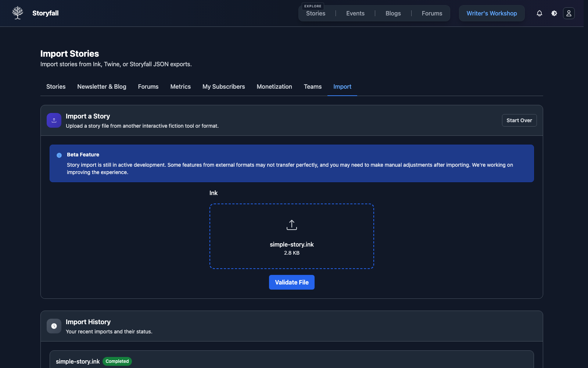Click the upload arrow icon in the dropzone

[x=291, y=225]
